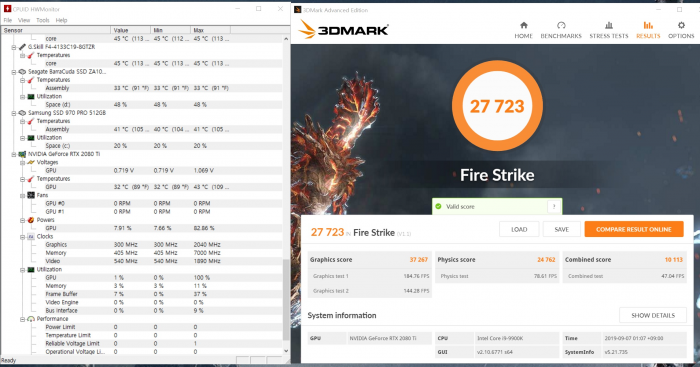
Task: Click the Compare Result Online button
Action: coord(634,229)
